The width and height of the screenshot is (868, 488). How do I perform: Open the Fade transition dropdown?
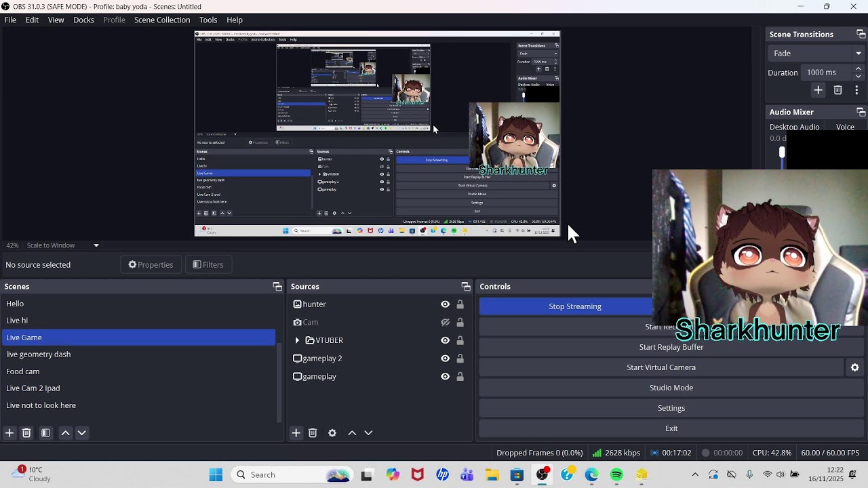(x=816, y=53)
